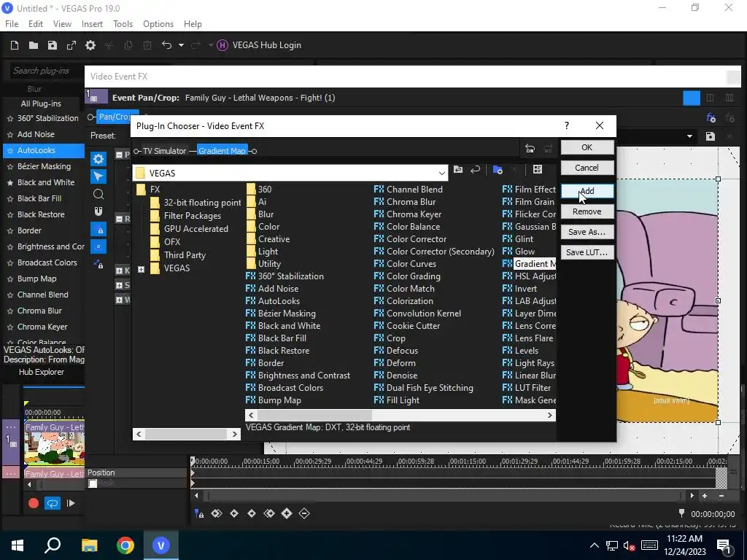
Task: Click the delete keyframe minus diamond icon
Action: [x=304, y=513]
